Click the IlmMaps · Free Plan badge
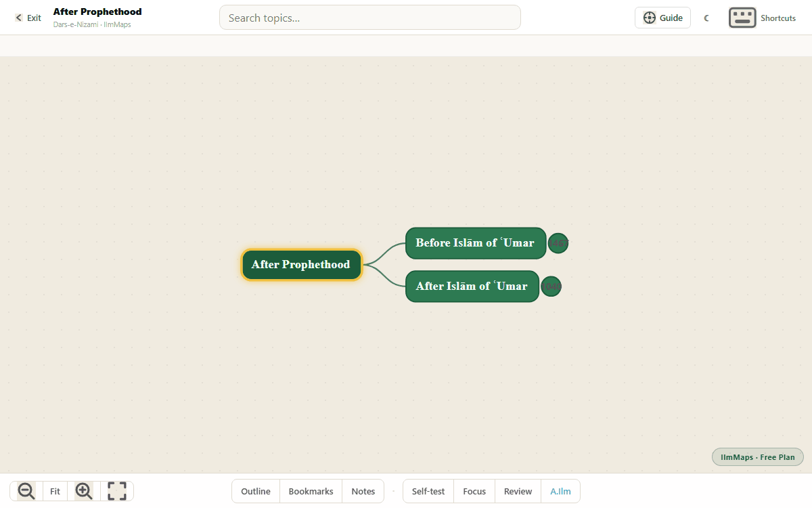 [x=758, y=457]
